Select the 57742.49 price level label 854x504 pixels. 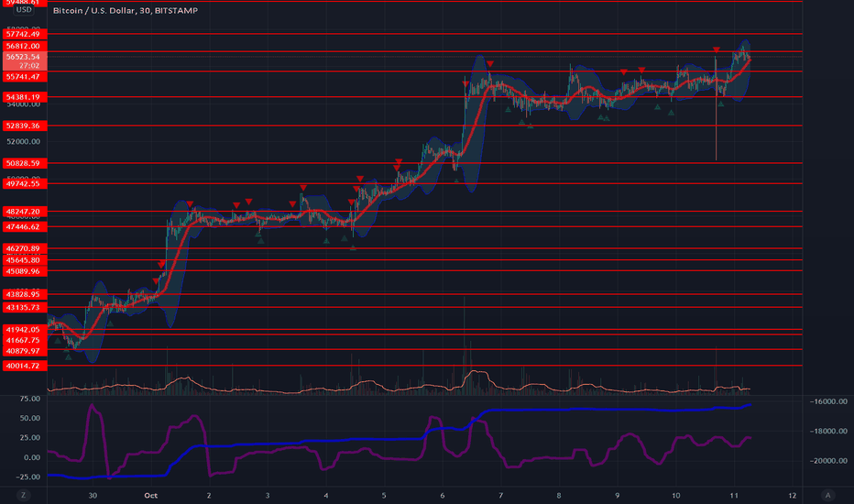click(25, 34)
